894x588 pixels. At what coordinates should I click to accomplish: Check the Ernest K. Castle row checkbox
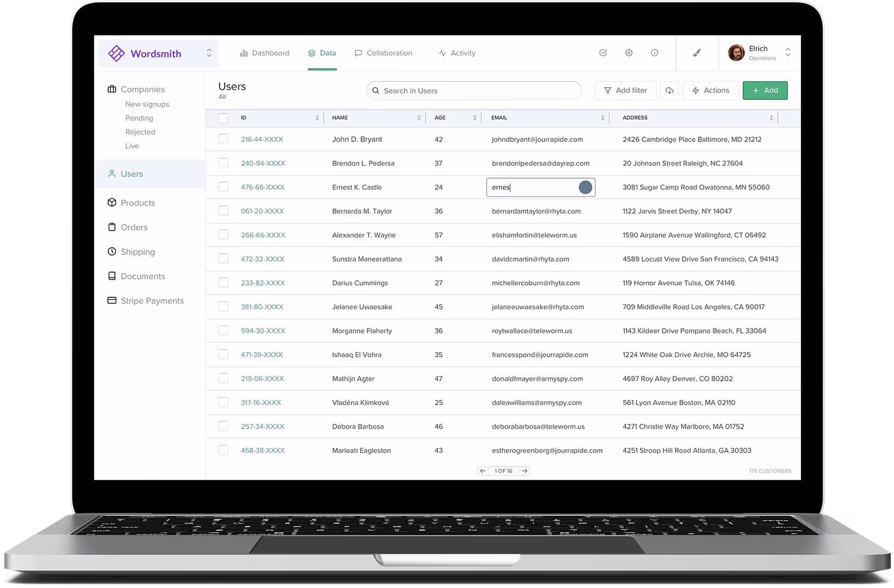pyautogui.click(x=223, y=187)
